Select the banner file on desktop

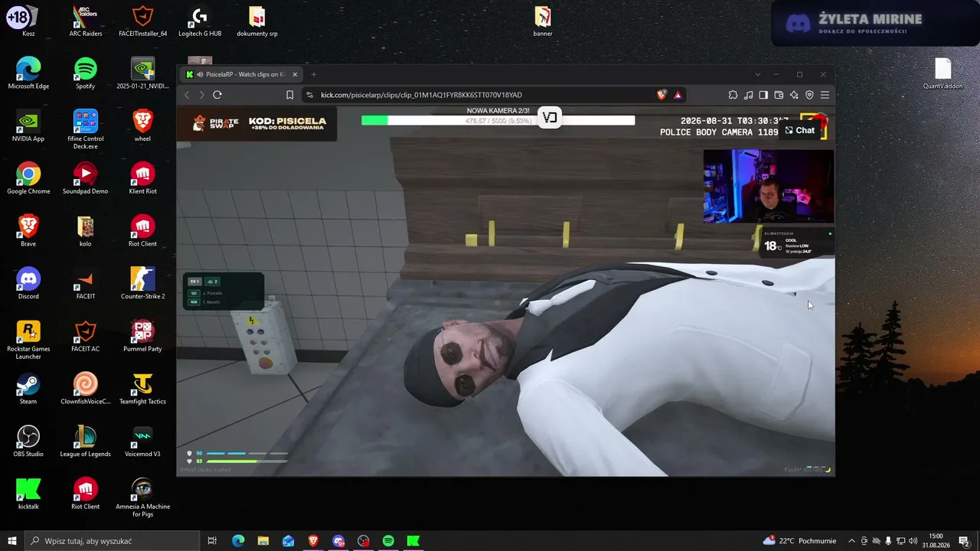click(543, 21)
